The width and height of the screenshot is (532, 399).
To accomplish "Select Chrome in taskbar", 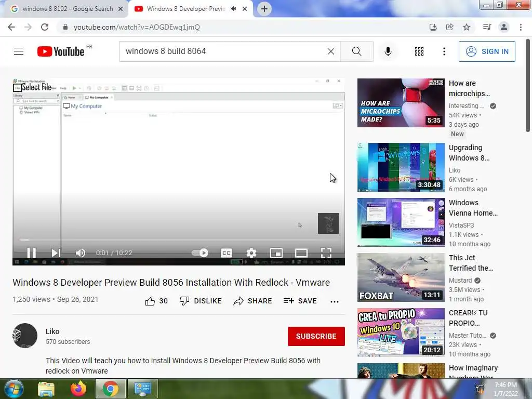I will [111, 389].
